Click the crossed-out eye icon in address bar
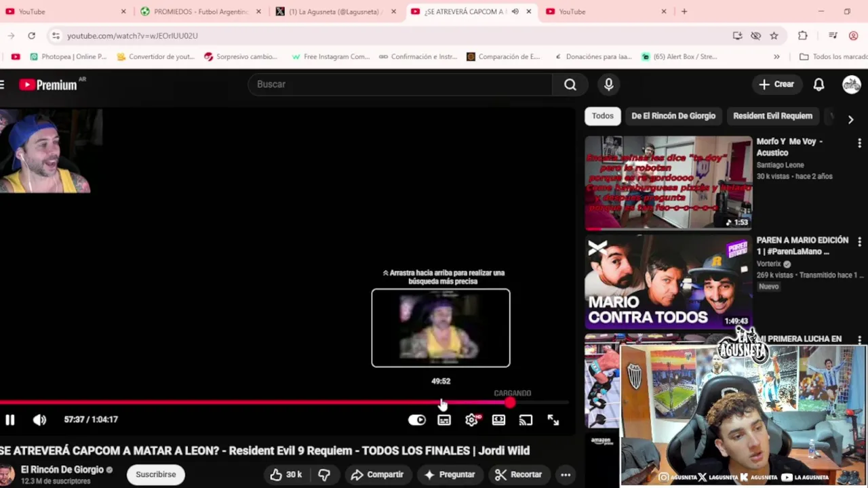 pos(755,35)
